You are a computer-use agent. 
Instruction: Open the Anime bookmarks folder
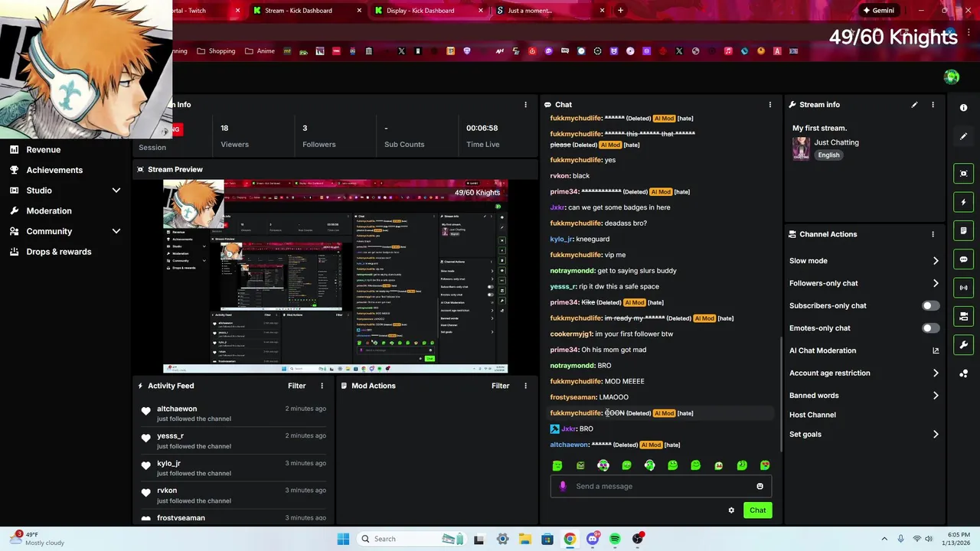[x=260, y=51]
